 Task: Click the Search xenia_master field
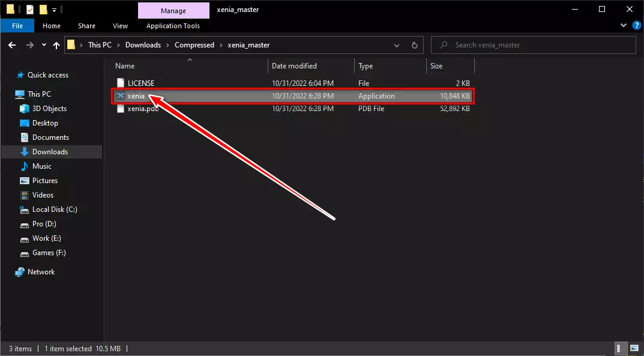point(533,45)
